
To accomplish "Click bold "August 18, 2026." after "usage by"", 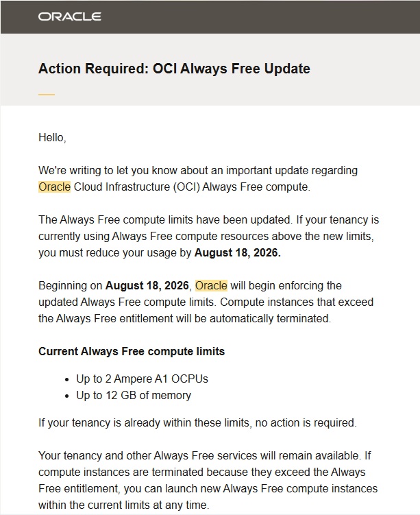I will 238,252.
